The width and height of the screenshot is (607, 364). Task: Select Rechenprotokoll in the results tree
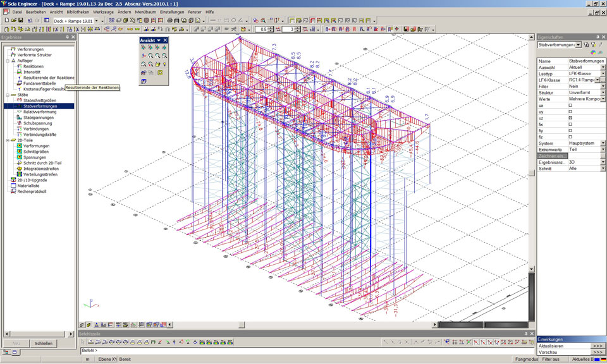click(x=32, y=191)
